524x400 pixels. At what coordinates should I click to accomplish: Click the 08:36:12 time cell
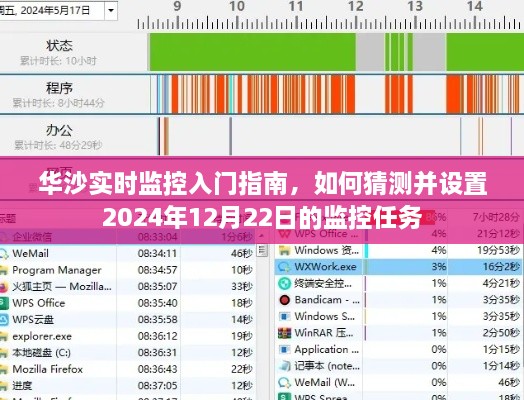point(157,336)
